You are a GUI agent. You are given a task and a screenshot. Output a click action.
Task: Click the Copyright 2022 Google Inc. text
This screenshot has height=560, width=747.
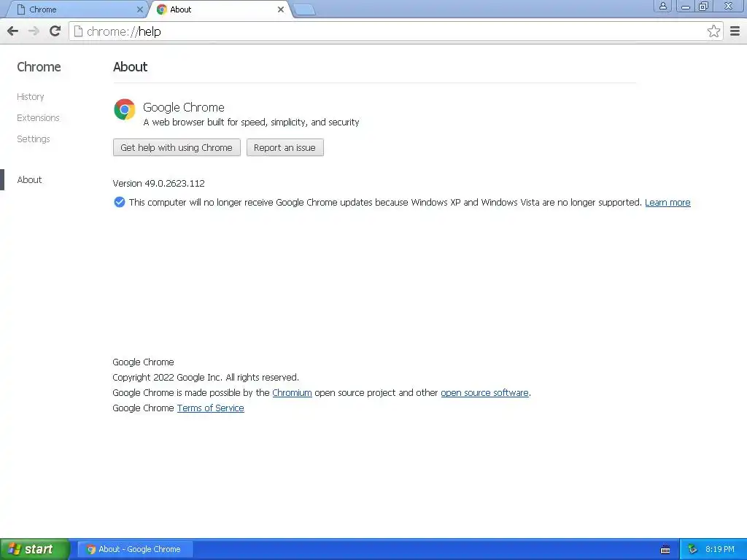click(206, 378)
